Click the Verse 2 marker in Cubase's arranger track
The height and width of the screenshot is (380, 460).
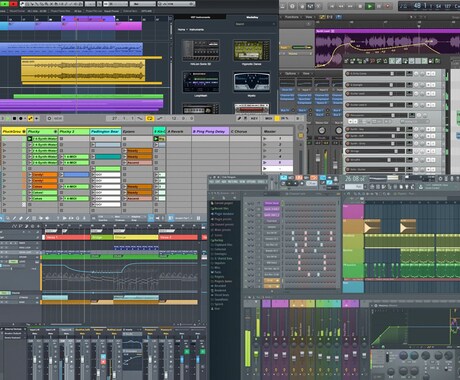pos(178,237)
